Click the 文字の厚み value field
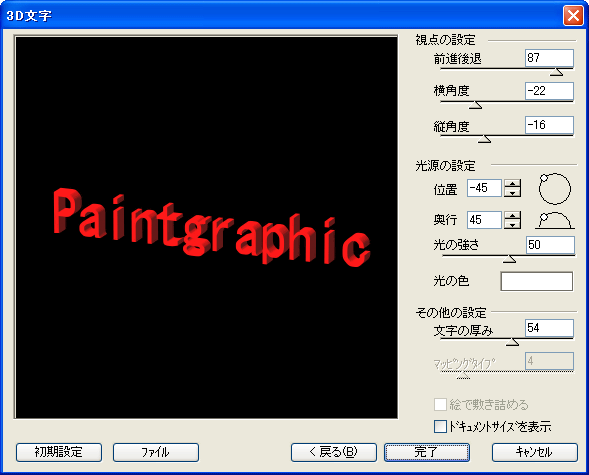 pos(549,328)
